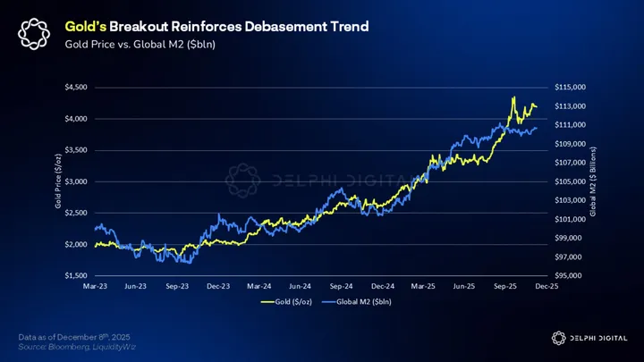Click the Delphi Digital watermark in chart center
The height and width of the screenshot is (362, 644).
tap(322, 181)
